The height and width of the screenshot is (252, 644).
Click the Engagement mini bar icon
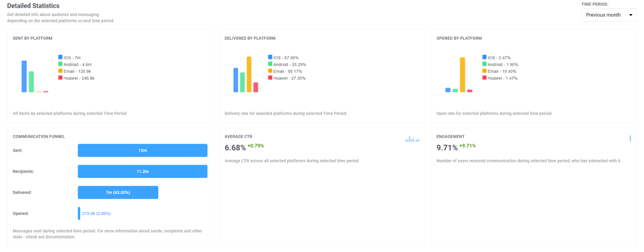(x=630, y=139)
